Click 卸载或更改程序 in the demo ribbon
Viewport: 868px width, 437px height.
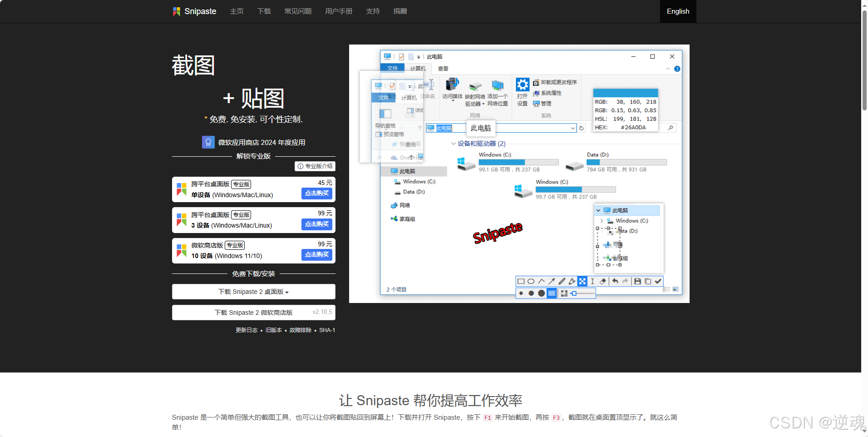click(x=555, y=83)
